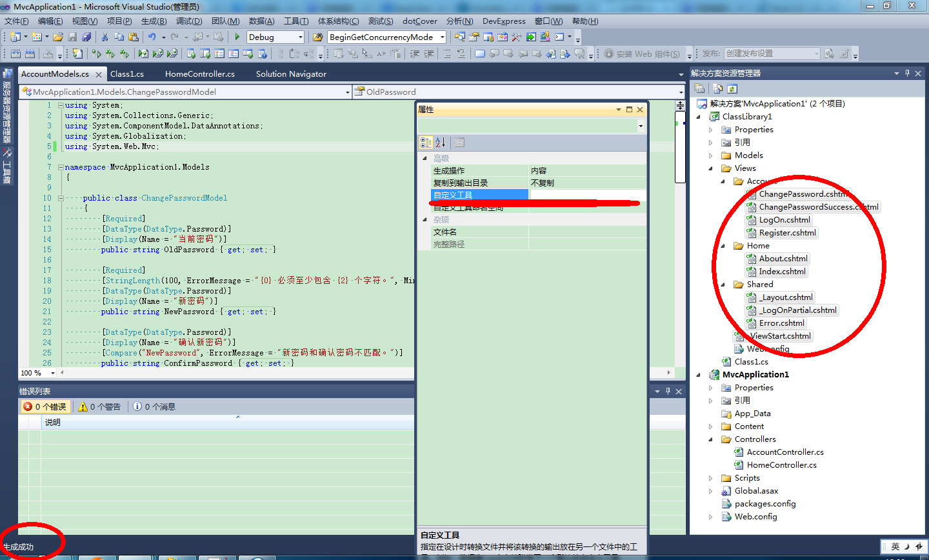The image size is (929, 560).
Task: Click the Cut scissors icon
Action: click(105, 37)
